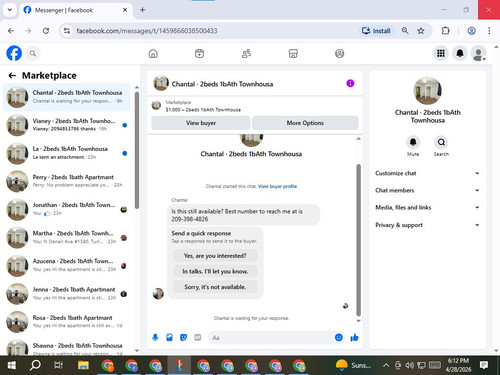Bookmark this page with the star
This screenshot has height=375, width=500.
(421, 31)
